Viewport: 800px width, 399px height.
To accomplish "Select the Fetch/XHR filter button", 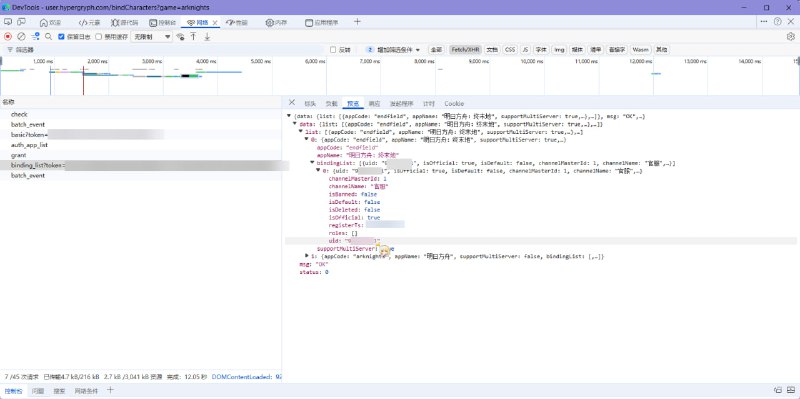I will click(465, 49).
